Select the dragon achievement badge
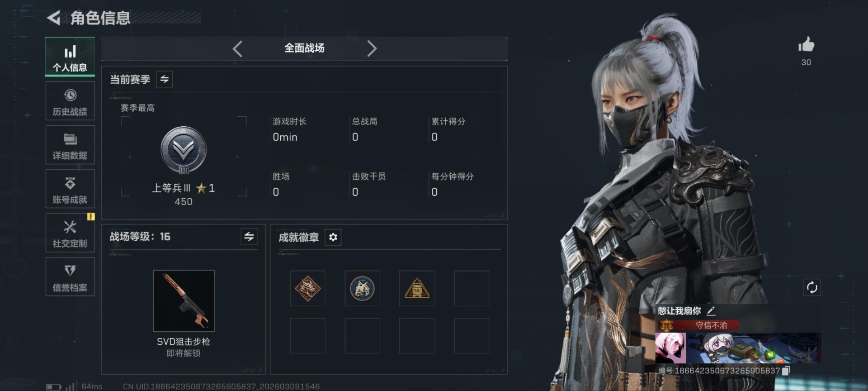The image size is (868, 391). point(307,288)
